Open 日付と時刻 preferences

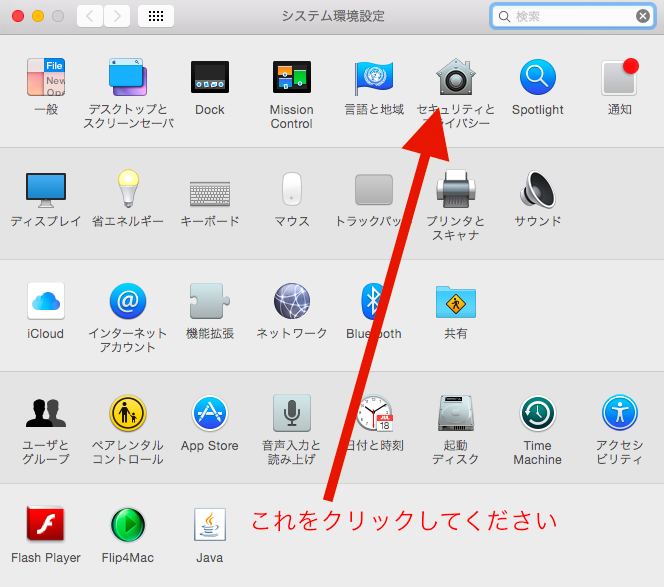click(374, 413)
